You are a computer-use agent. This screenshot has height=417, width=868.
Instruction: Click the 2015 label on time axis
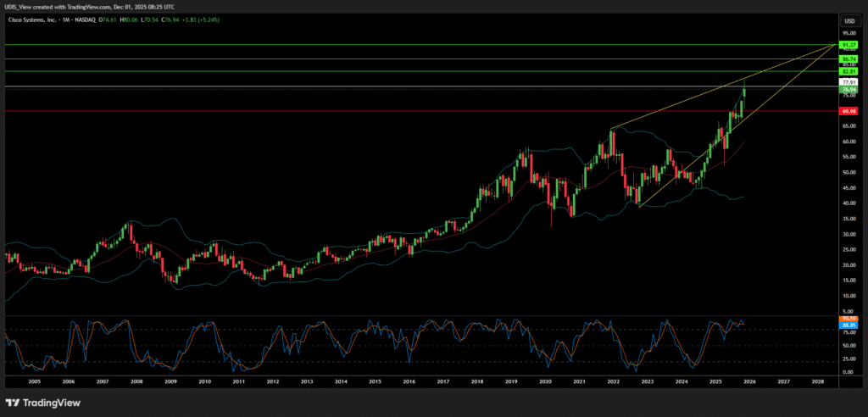[x=375, y=382]
